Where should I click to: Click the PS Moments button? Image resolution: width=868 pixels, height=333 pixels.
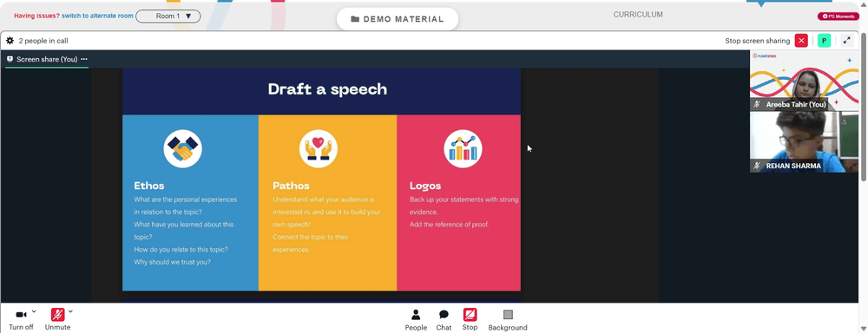pyautogui.click(x=838, y=16)
